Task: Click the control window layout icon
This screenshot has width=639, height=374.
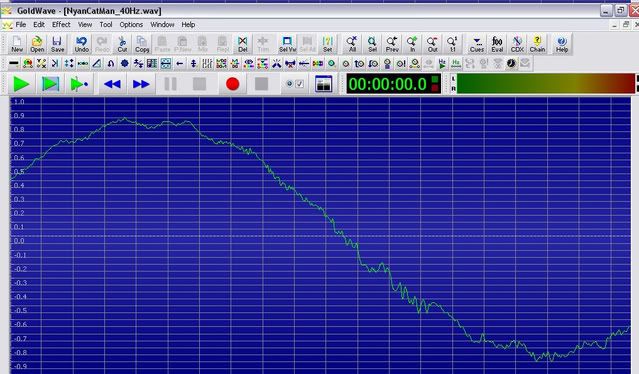Action: click(324, 84)
